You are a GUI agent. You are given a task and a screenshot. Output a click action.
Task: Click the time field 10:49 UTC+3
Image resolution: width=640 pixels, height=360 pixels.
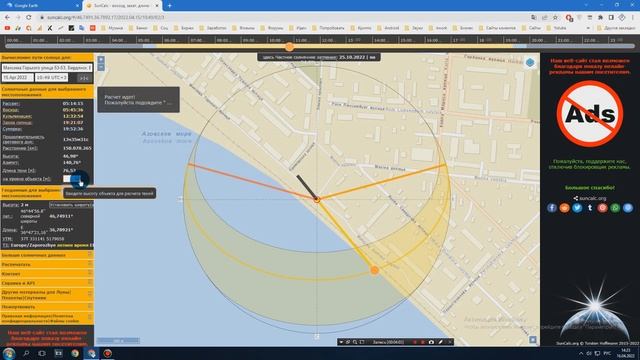point(51,78)
